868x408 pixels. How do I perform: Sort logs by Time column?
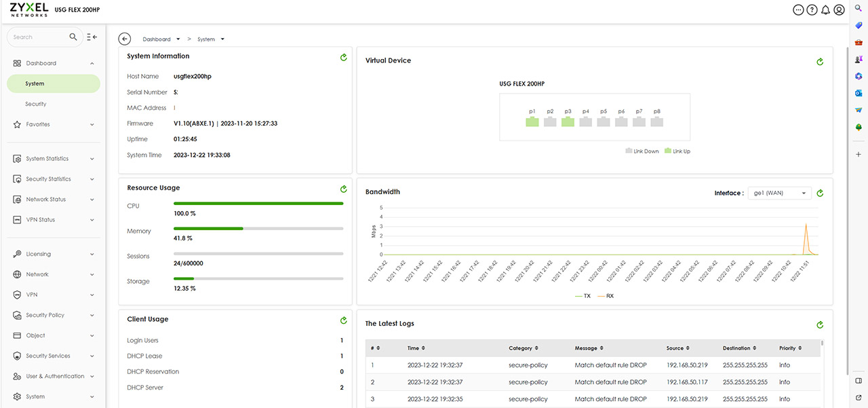click(416, 348)
